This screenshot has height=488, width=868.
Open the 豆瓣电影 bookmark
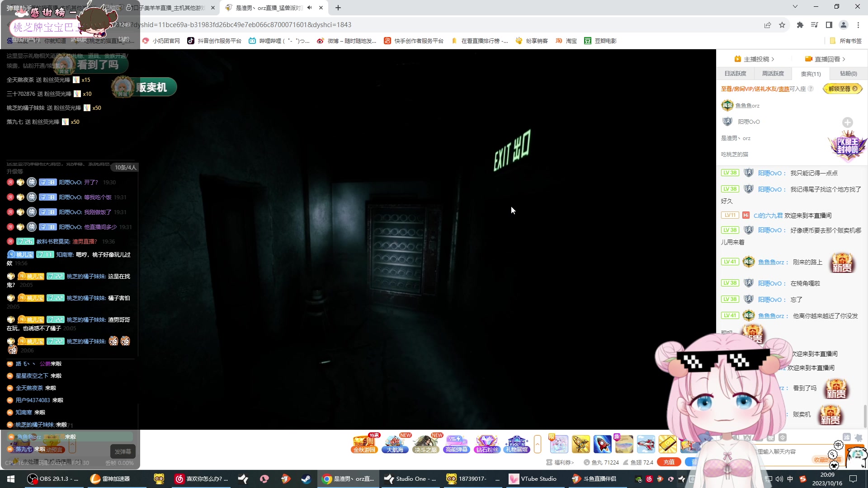600,41
